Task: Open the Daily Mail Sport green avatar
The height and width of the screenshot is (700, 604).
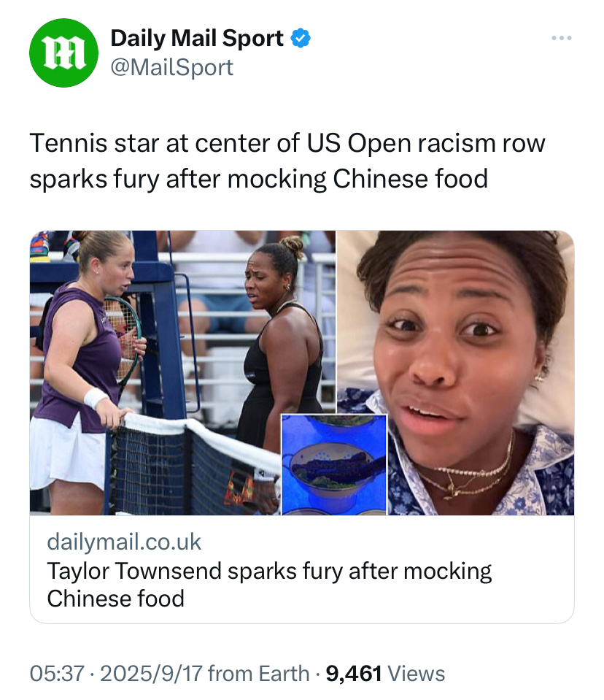Action: 63,53
